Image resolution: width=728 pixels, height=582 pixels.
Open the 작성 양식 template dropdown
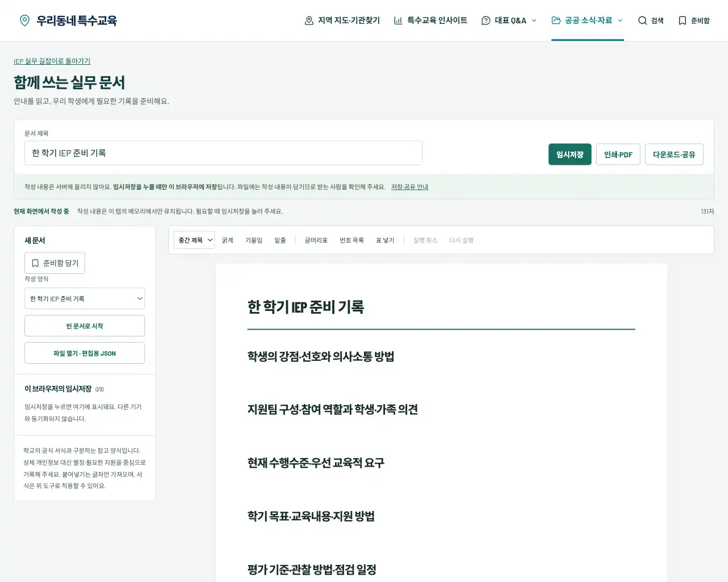point(85,298)
